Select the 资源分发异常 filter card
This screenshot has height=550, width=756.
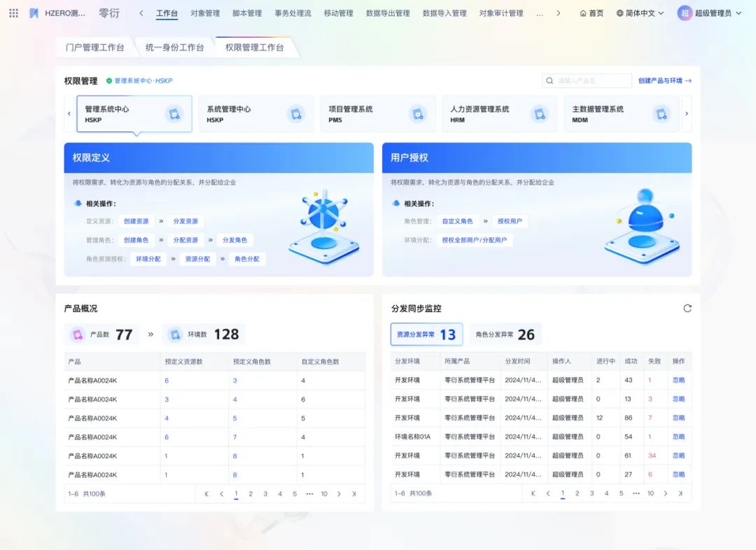[x=426, y=334]
